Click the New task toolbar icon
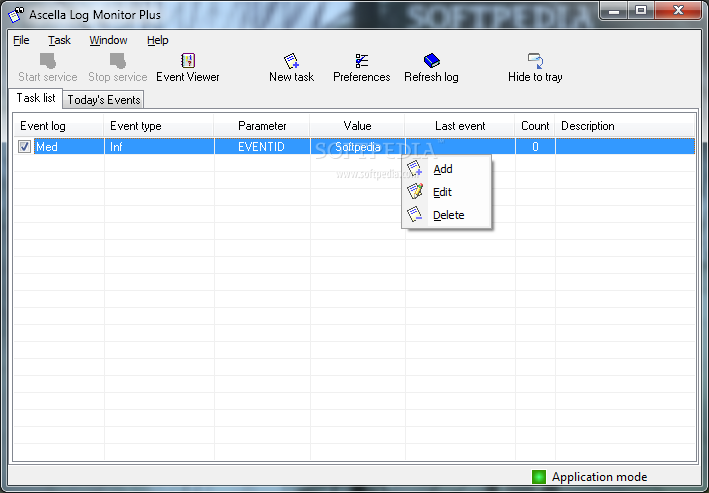This screenshot has height=493, width=709. click(291, 60)
